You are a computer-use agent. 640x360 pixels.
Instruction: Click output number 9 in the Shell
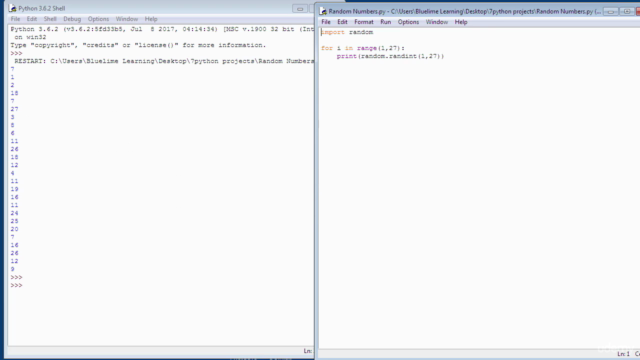pos(12,269)
